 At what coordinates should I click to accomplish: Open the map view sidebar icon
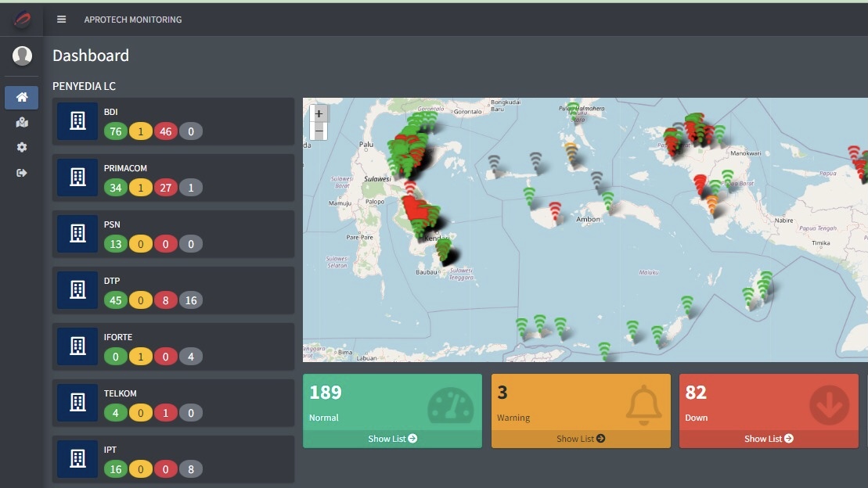point(22,123)
